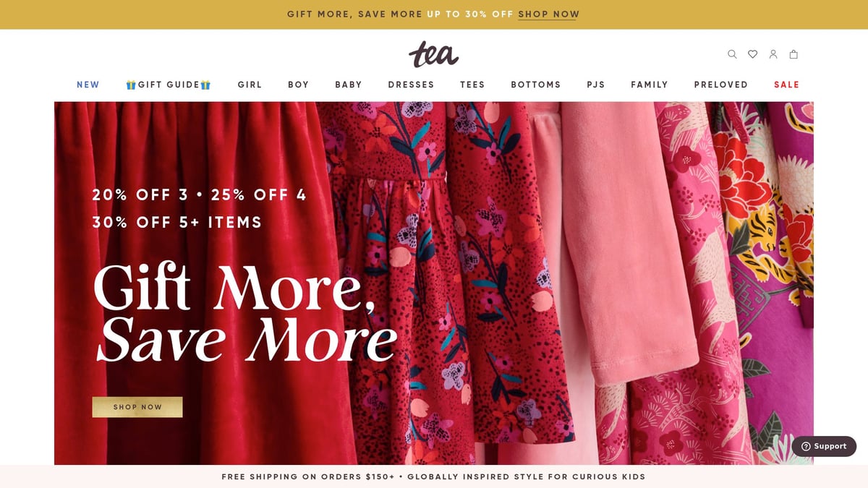Open the shopping bag icon
The height and width of the screenshot is (488, 868).
point(793,54)
